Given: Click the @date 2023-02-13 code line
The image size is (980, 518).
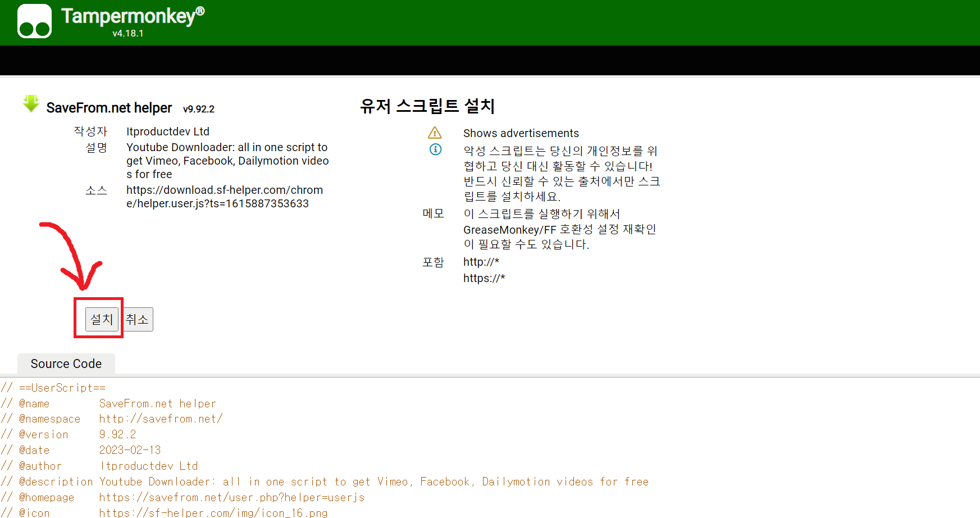Looking at the screenshot, I should (81, 450).
